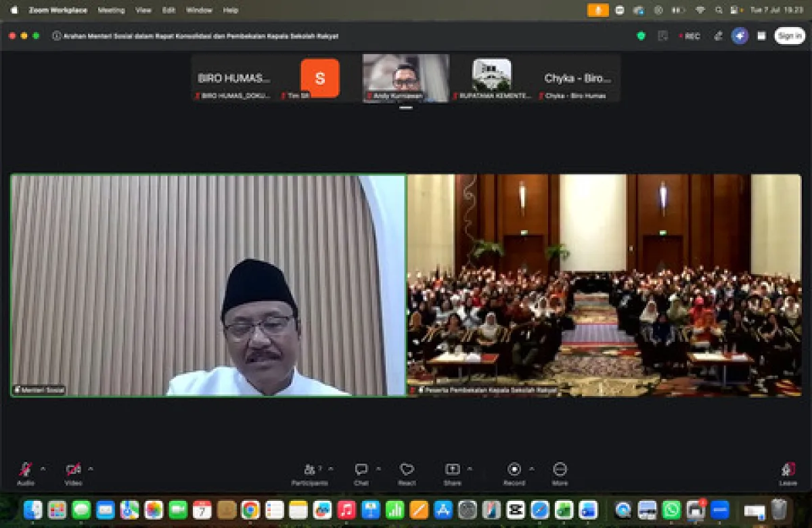This screenshot has height=528, width=812.
Task: Select the BIRO HUMAS participant thumbnail
Action: 234,79
